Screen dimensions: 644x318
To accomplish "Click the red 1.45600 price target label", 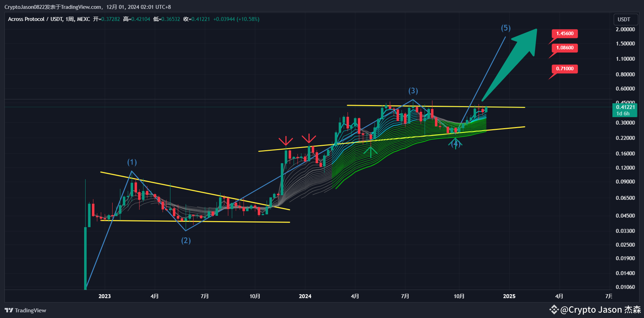I will (x=565, y=34).
